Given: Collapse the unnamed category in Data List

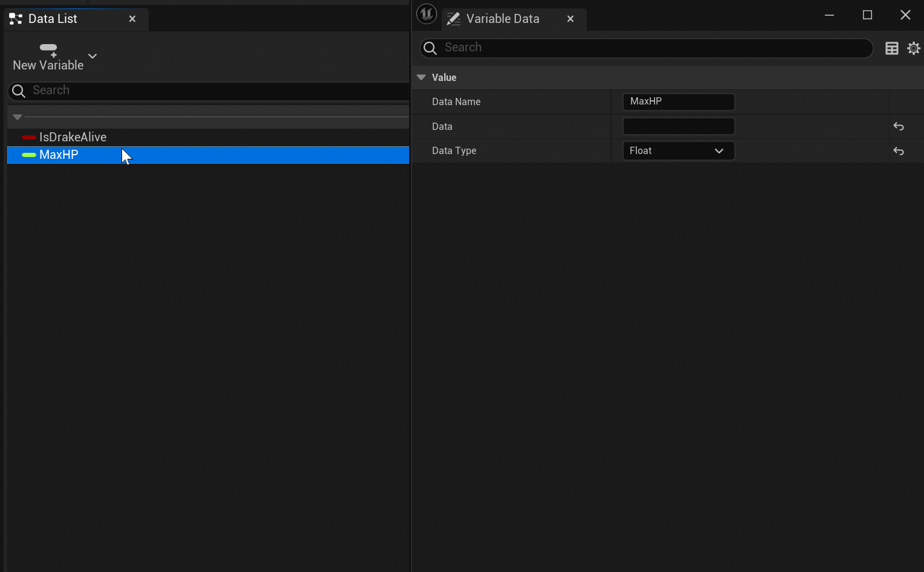Looking at the screenshot, I should [18, 117].
